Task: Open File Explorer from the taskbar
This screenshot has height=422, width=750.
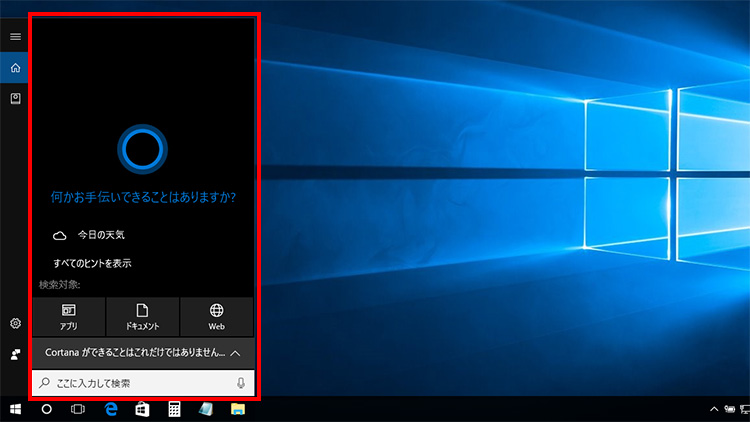Action: point(238,409)
